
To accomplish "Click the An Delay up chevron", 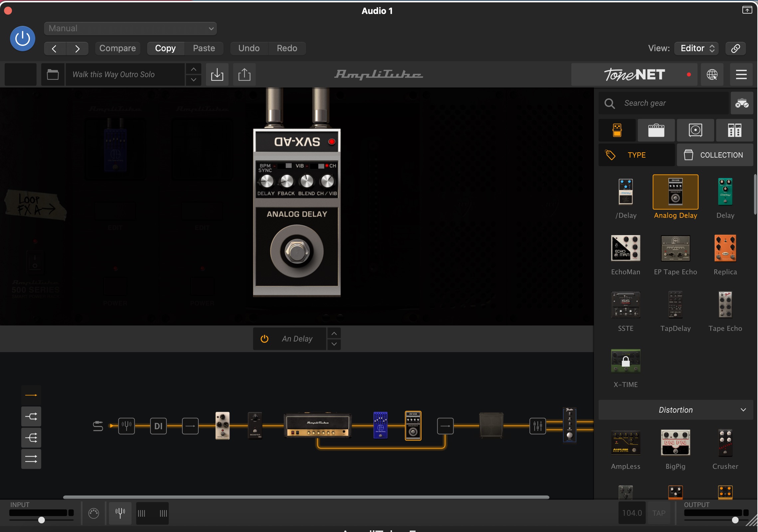I will 334,333.
